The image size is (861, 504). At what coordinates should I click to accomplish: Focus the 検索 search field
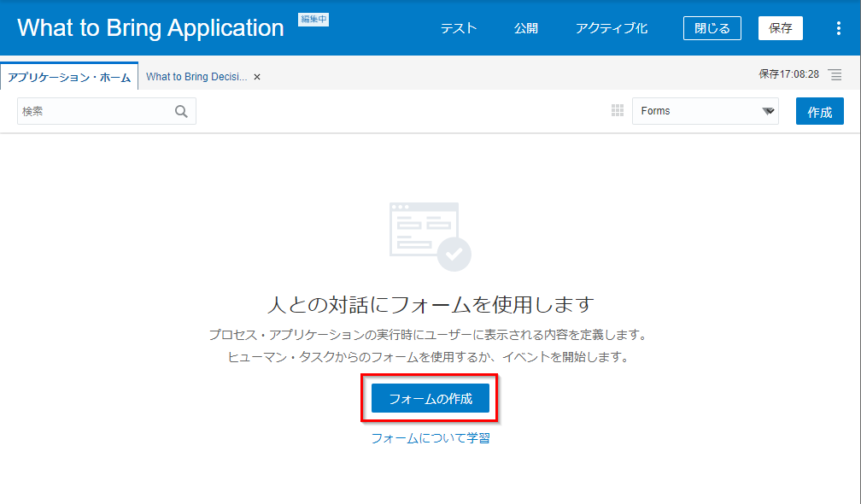click(x=94, y=111)
